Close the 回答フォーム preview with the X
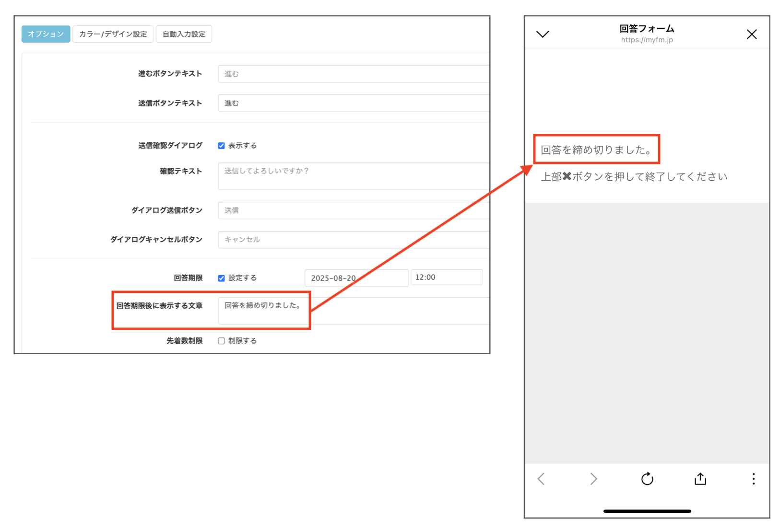The image size is (780, 532). tap(752, 34)
